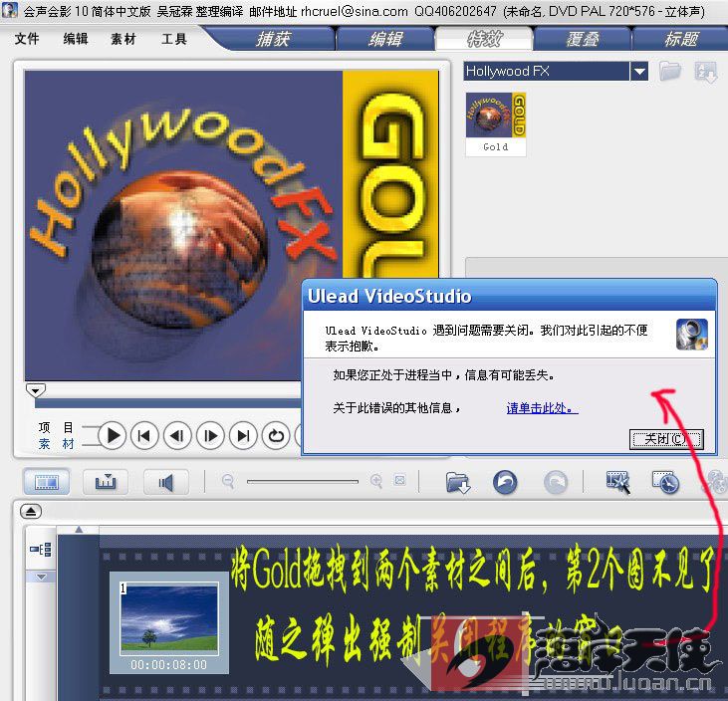Click the Ulead VideoStudio dialog title bar
This screenshot has height=701, width=728.
tap(509, 296)
